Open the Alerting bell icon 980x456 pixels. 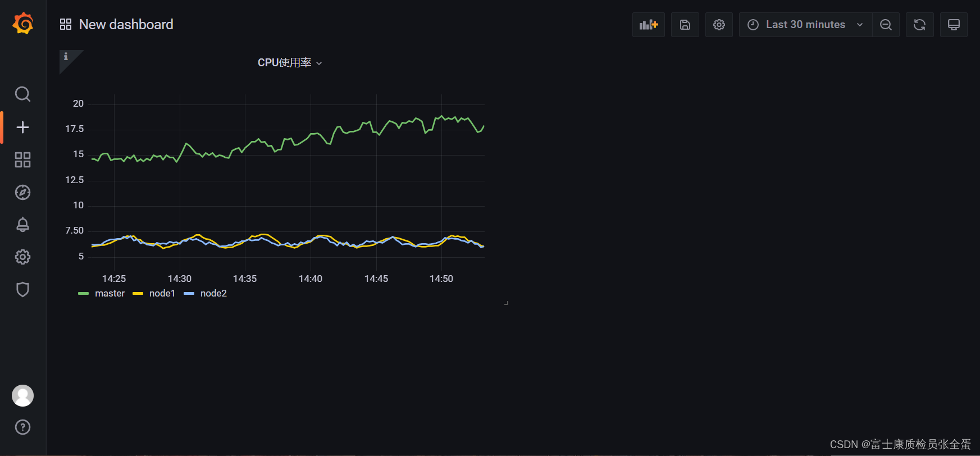point(22,225)
